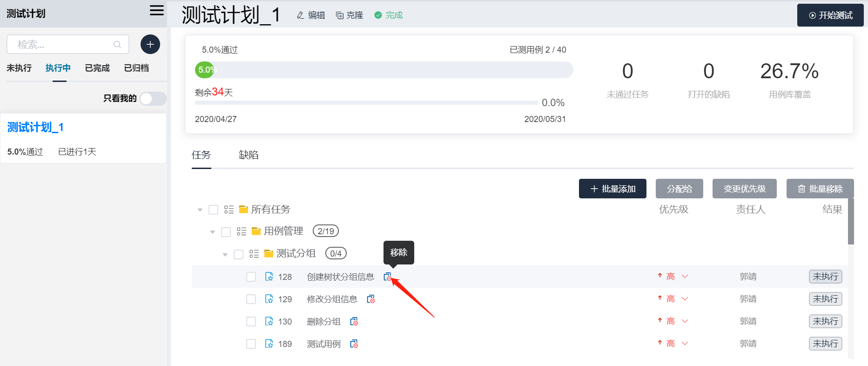Click the task list vertical scrollbar
This screenshot has width=868, height=366.
851,221
